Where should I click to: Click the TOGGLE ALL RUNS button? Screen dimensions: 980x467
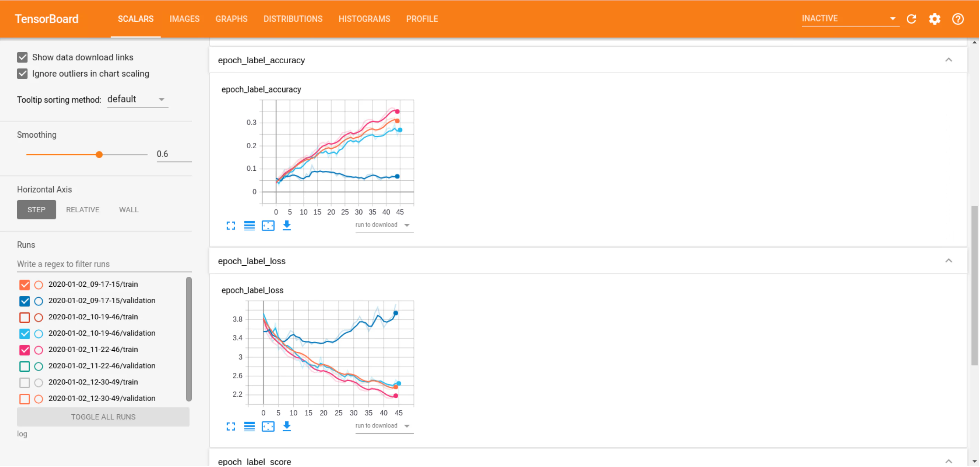103,417
